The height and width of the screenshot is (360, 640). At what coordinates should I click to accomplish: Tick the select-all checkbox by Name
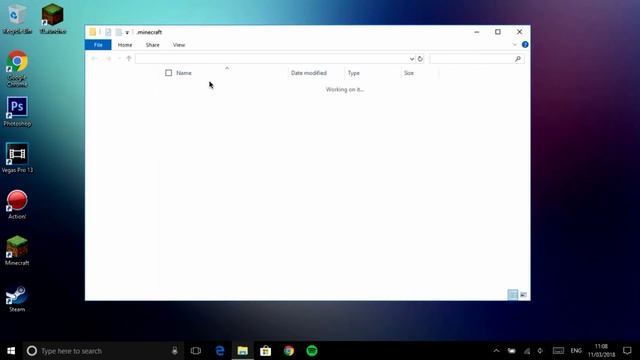pyautogui.click(x=169, y=73)
